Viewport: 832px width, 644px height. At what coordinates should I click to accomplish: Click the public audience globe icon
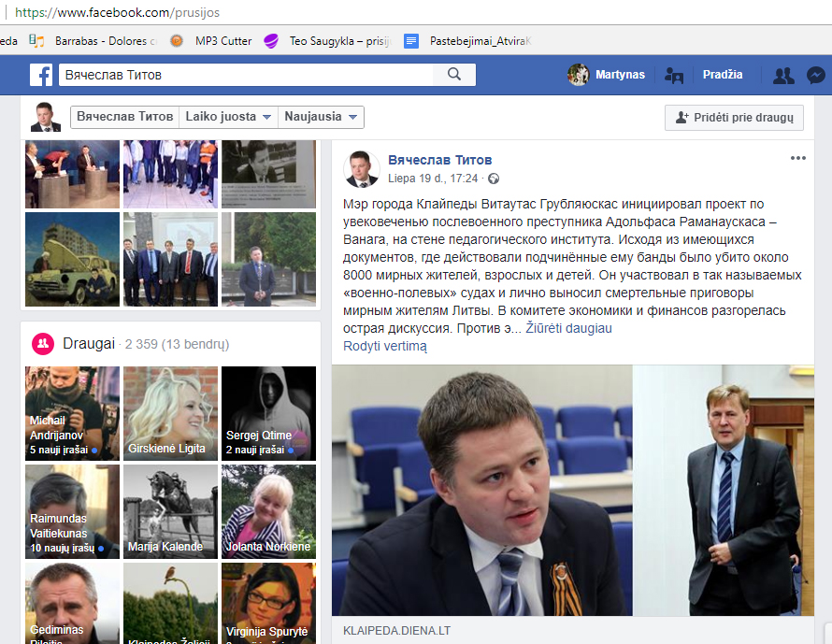point(494,179)
